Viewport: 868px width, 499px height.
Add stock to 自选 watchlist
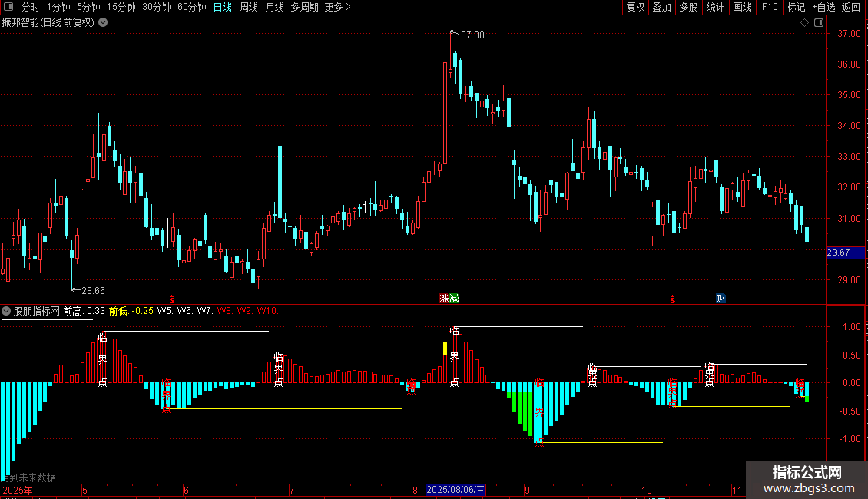click(823, 7)
